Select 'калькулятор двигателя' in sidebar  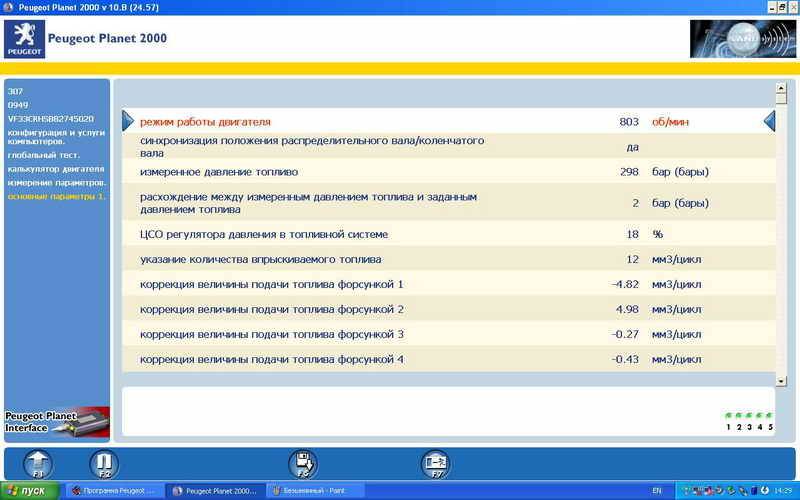point(56,169)
